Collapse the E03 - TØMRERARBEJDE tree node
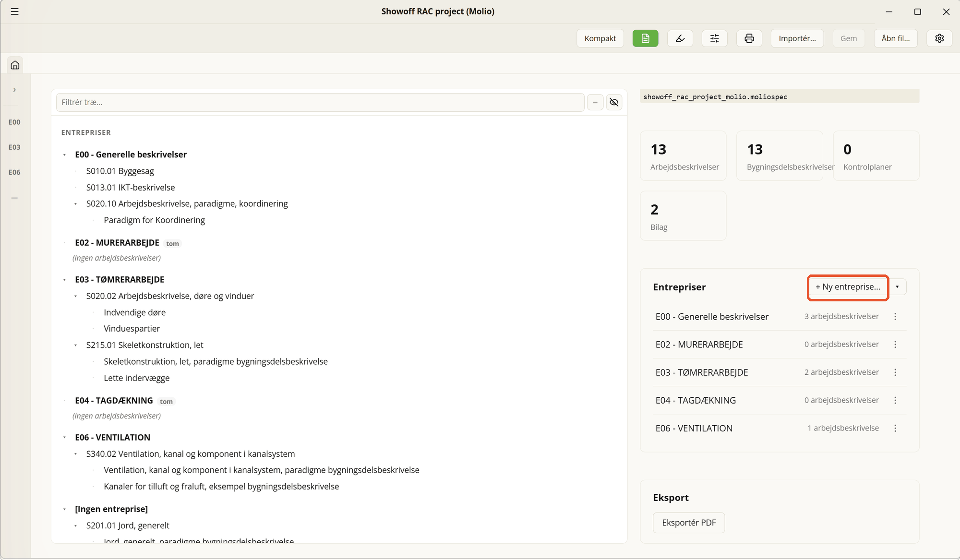This screenshot has height=560, width=960. coord(64,280)
